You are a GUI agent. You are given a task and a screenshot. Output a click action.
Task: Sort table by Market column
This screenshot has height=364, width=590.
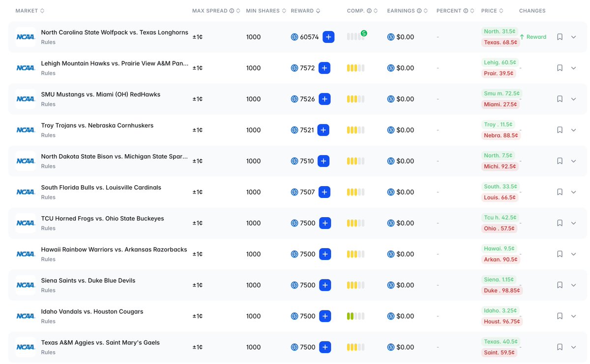[29, 11]
